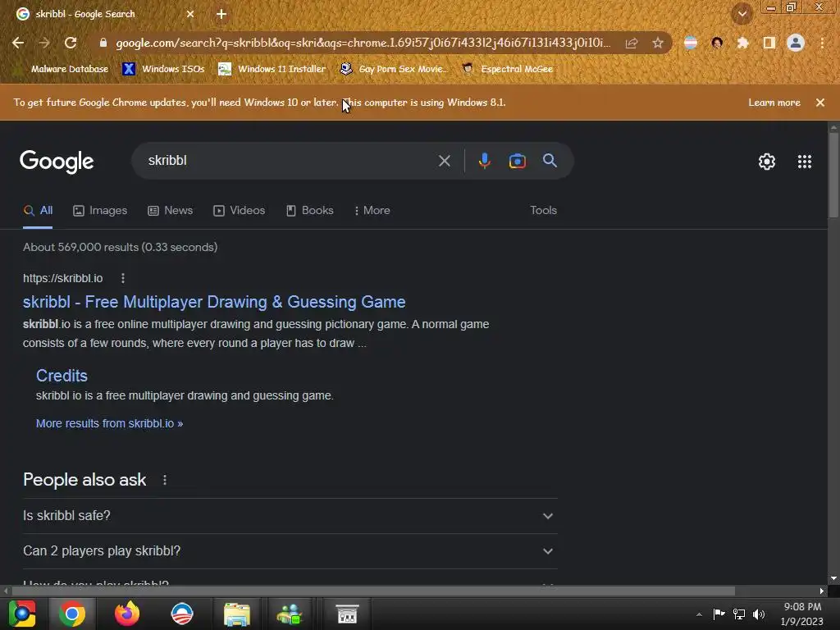This screenshot has height=630, width=840.
Task: Switch to the News tab
Action: pyautogui.click(x=171, y=211)
